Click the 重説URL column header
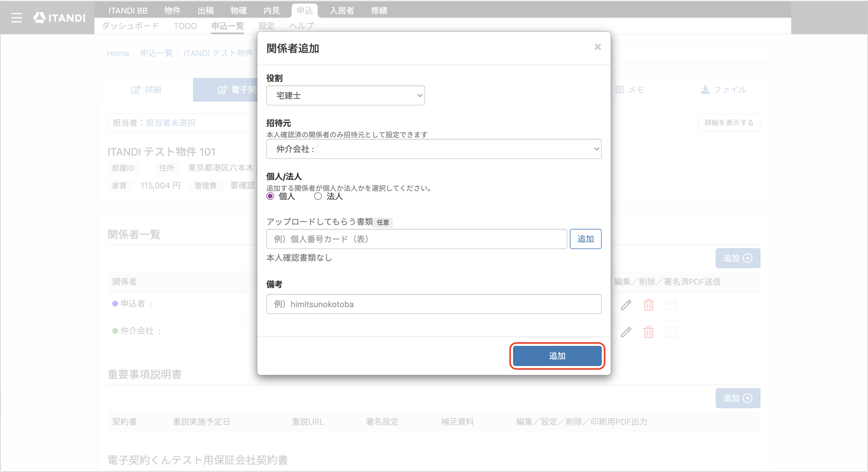 pos(308,421)
